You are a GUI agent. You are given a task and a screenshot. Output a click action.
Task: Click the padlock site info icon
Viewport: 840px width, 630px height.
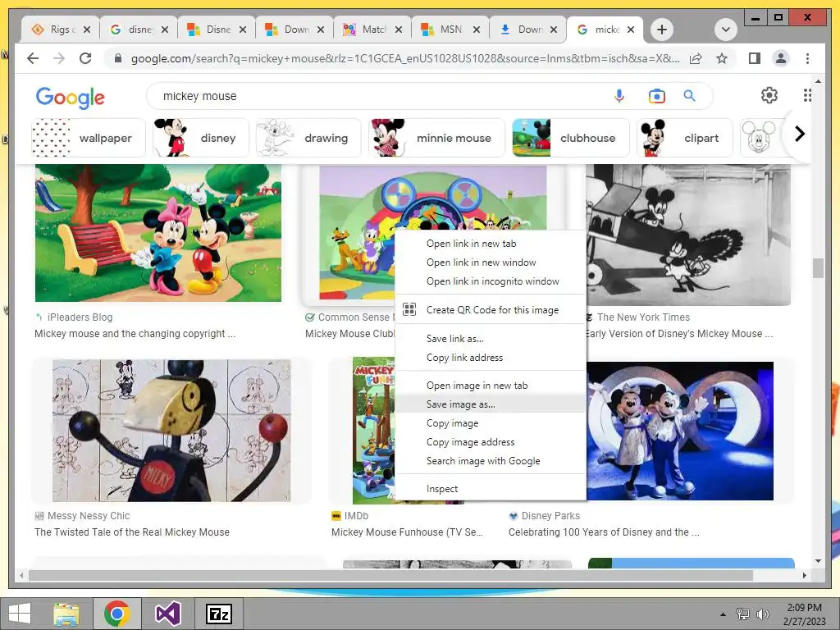point(118,58)
